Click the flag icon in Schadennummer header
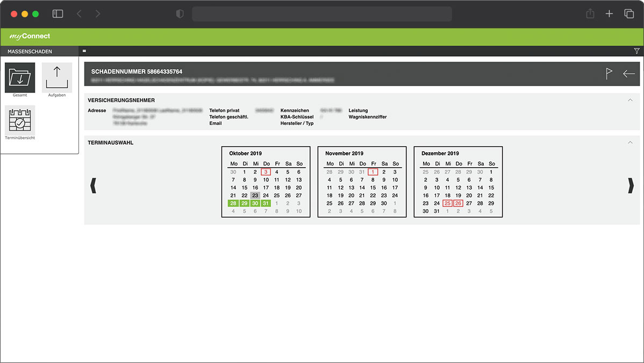 pyautogui.click(x=609, y=74)
